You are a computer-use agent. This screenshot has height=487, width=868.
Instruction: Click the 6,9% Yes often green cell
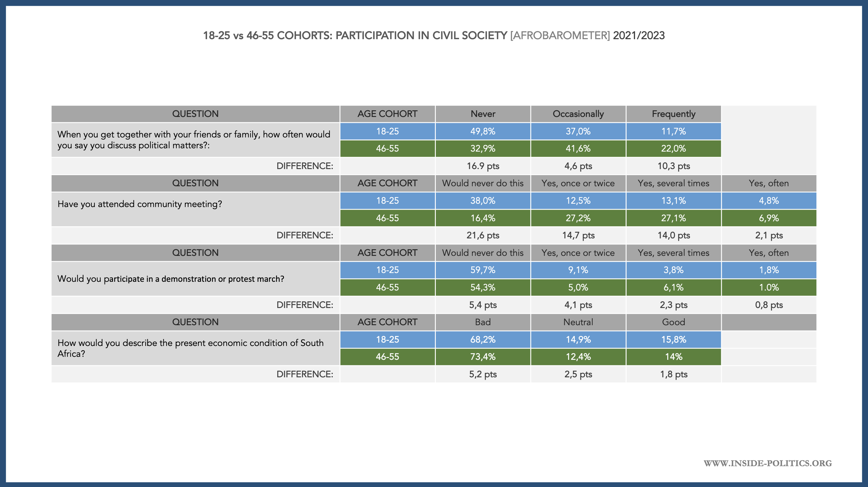coord(769,218)
